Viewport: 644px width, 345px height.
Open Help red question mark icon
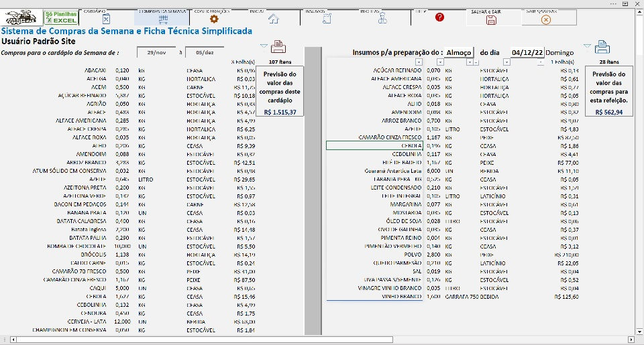click(x=439, y=17)
